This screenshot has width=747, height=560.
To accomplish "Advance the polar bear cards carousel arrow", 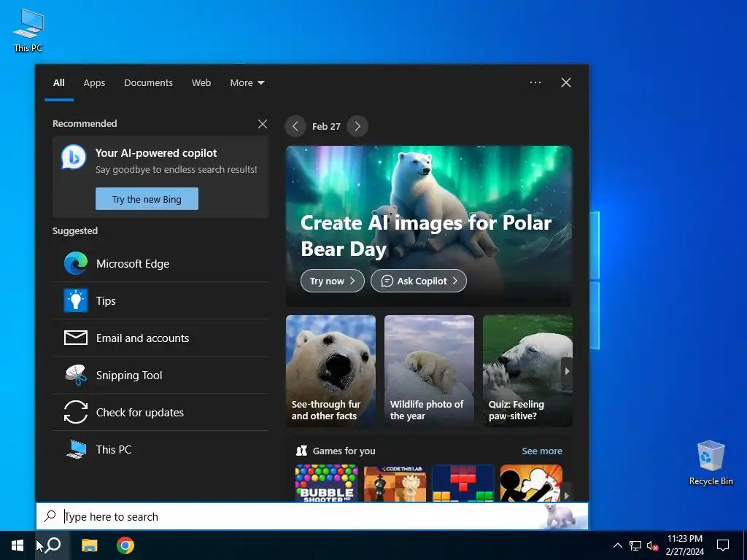I will point(567,371).
